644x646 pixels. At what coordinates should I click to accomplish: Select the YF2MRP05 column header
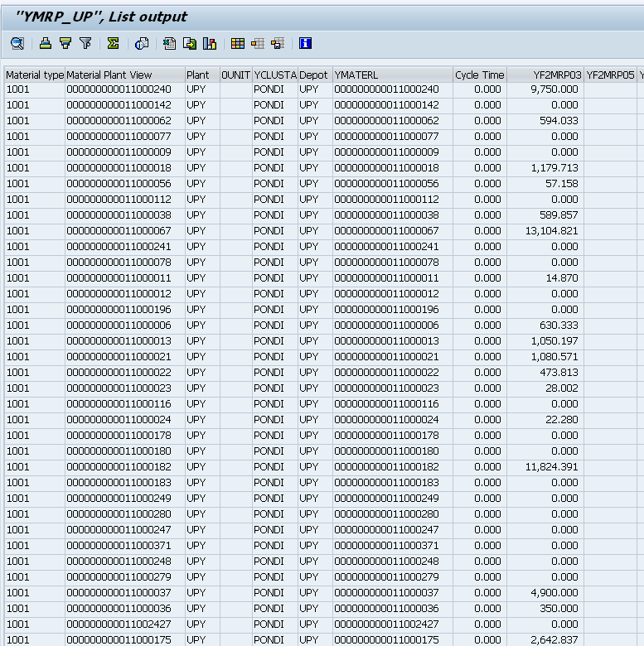(x=610, y=75)
